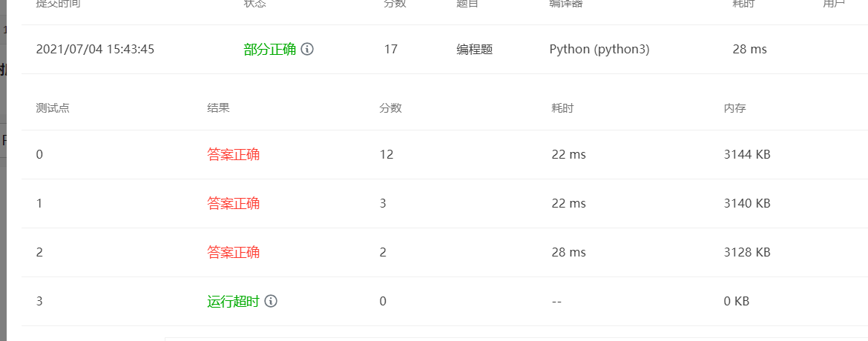
Task: Click score 0 for test point 3
Action: 383,301
